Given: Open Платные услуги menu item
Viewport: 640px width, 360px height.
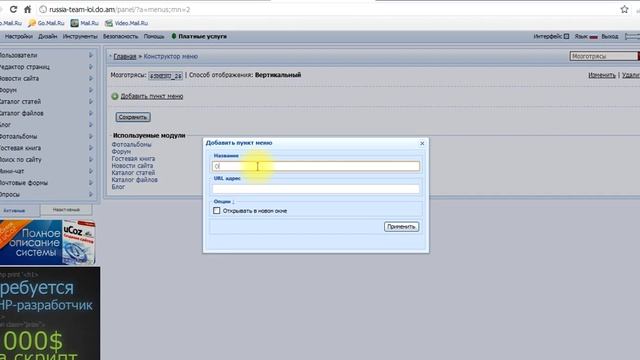Looking at the screenshot, I should [199, 36].
